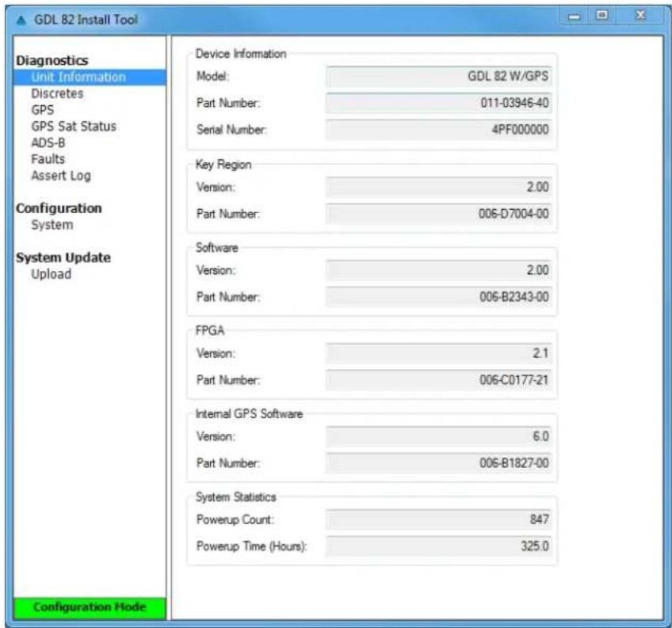Open the GPS diagnostics page
Viewport: 672px width, 628px height.
tap(43, 109)
